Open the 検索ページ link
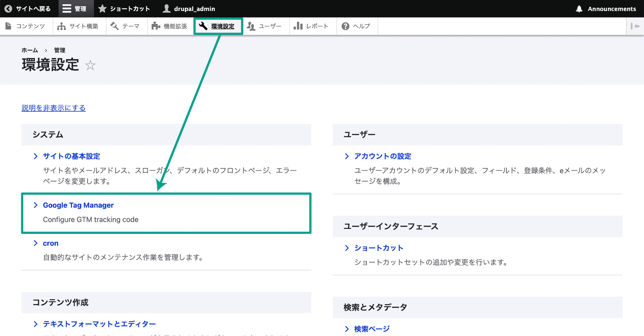The width and height of the screenshot is (644, 336). tap(372, 329)
